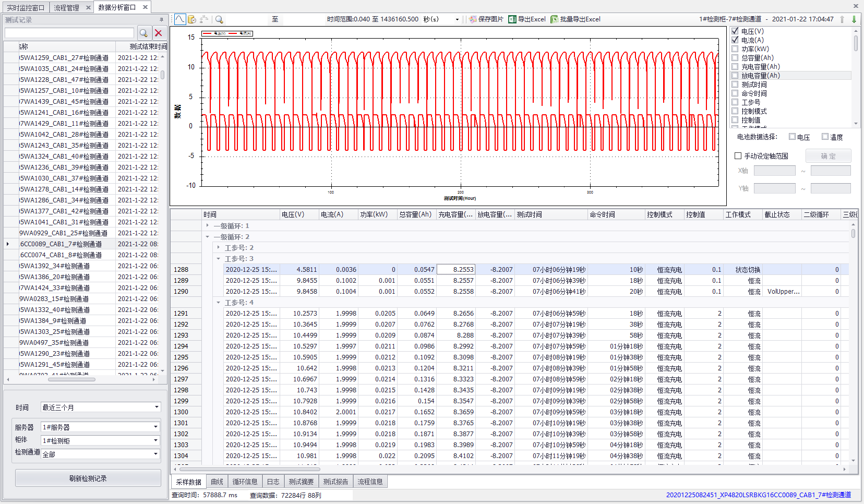Viewport: 864px width, 504px height.
Task: Click the green download arrow icon at top right
Action: 855,19
